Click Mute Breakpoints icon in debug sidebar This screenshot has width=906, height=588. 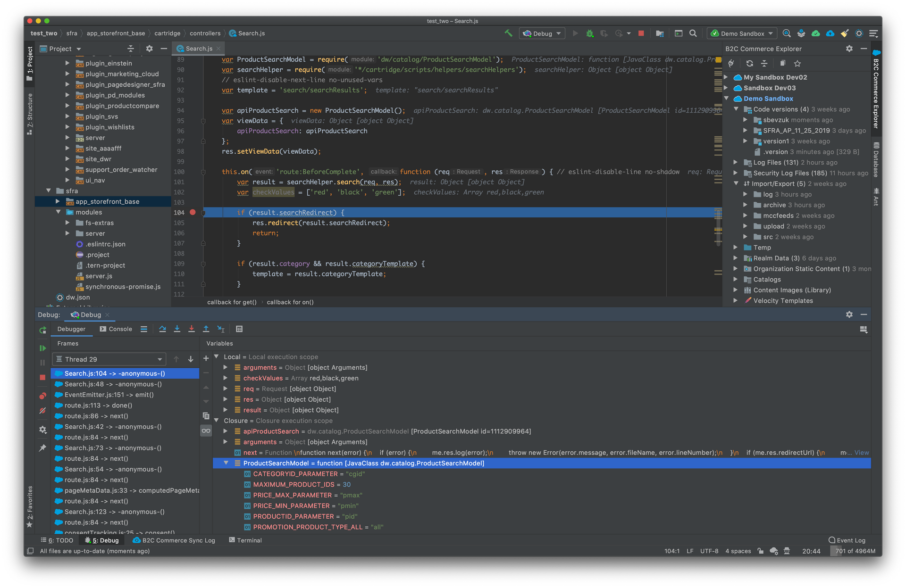click(x=42, y=411)
